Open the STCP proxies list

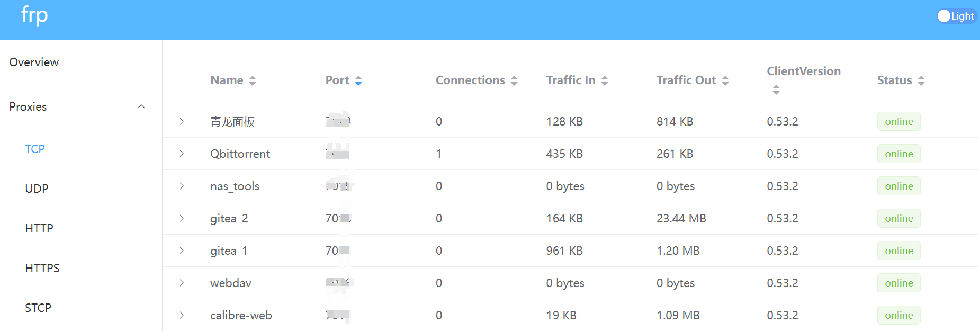(x=38, y=308)
